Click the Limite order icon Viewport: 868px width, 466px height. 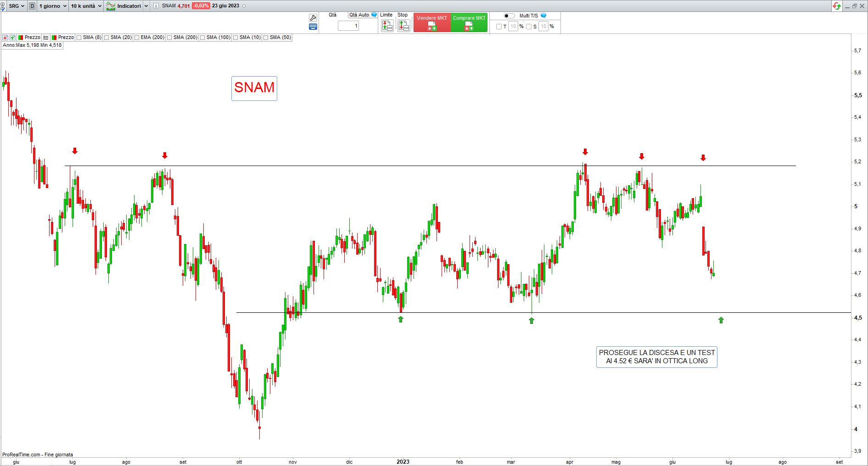[x=387, y=26]
